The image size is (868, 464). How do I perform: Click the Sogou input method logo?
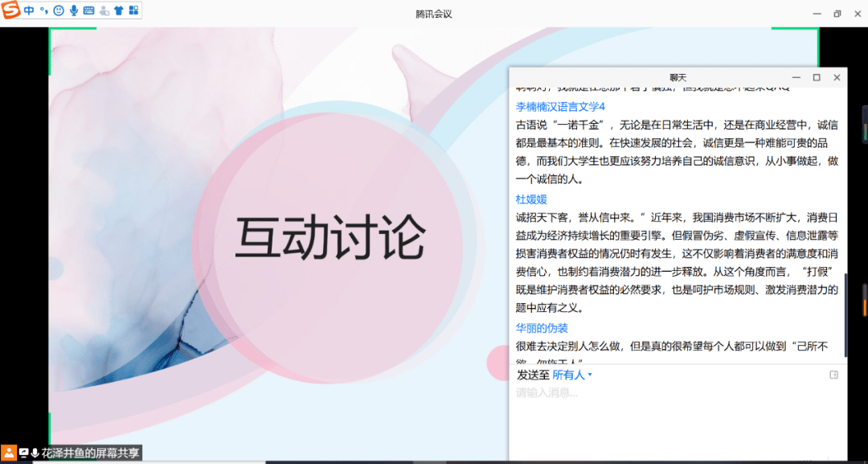tap(10, 10)
